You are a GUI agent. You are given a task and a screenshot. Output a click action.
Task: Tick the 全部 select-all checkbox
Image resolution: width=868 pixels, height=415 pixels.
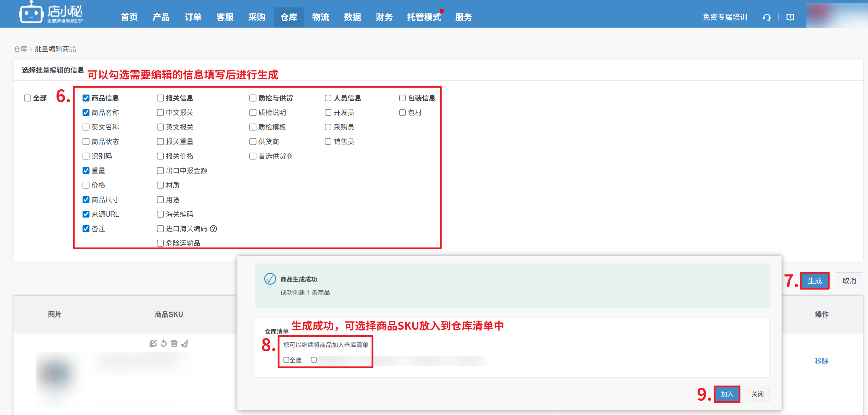point(28,98)
